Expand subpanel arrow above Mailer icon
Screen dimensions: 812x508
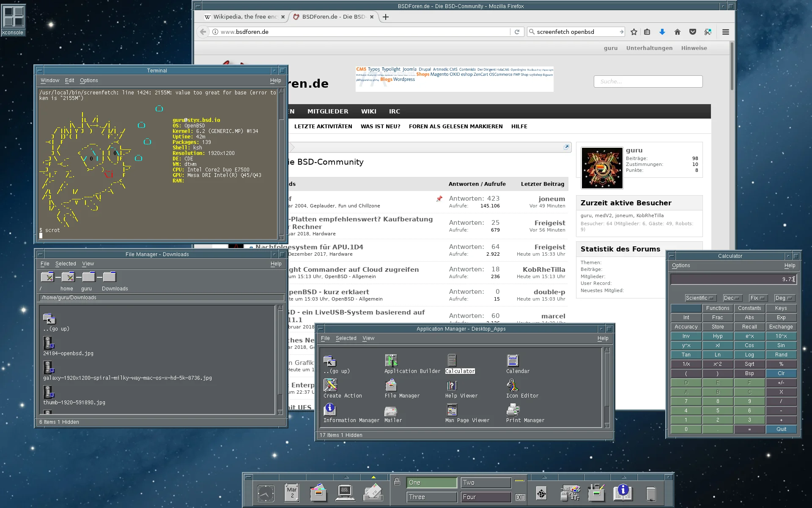373,477
